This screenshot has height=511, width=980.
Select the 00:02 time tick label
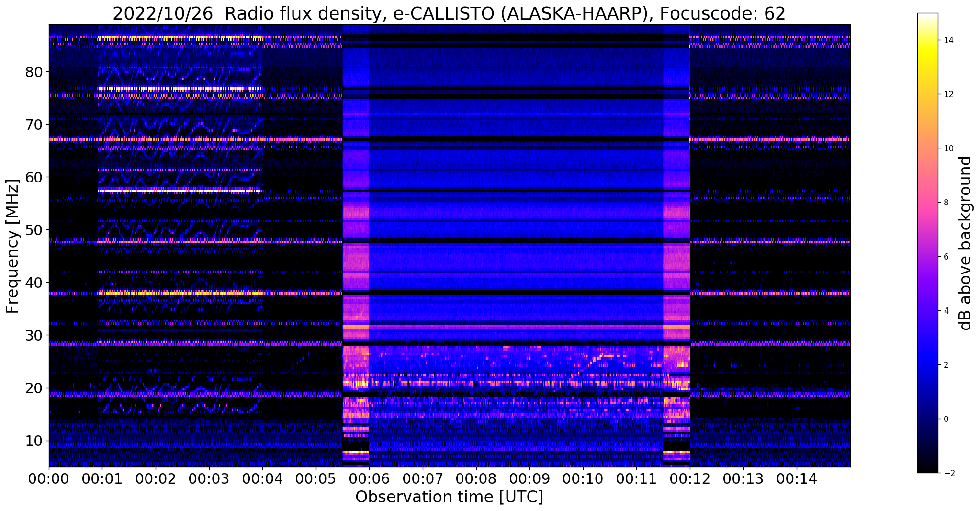tap(156, 478)
